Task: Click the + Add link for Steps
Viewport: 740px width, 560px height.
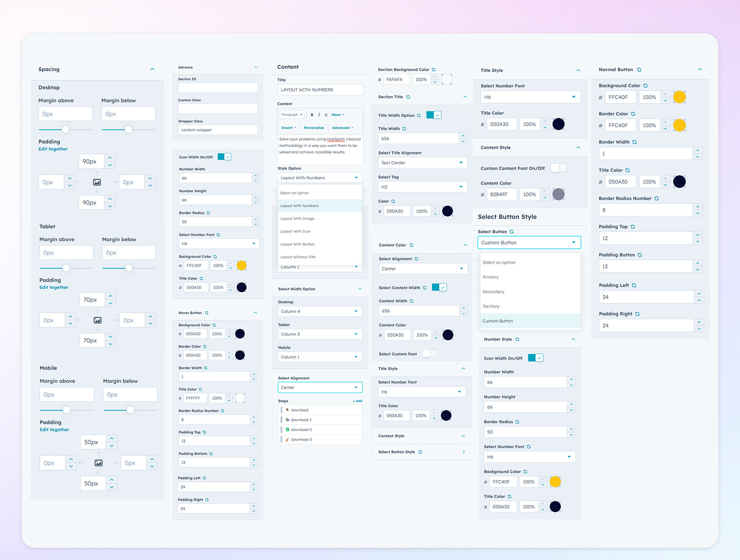Action: [x=358, y=401]
